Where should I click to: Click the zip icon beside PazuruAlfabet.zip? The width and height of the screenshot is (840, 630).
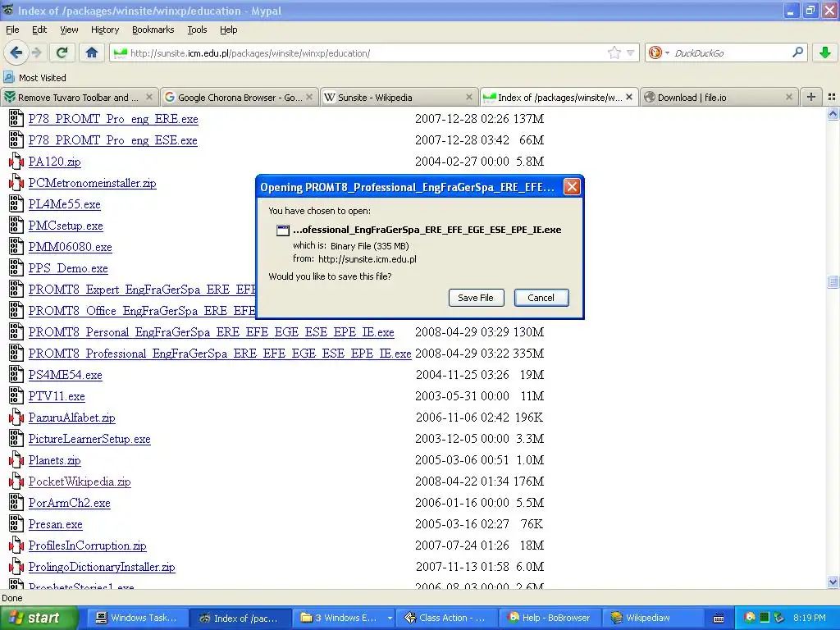(16, 418)
